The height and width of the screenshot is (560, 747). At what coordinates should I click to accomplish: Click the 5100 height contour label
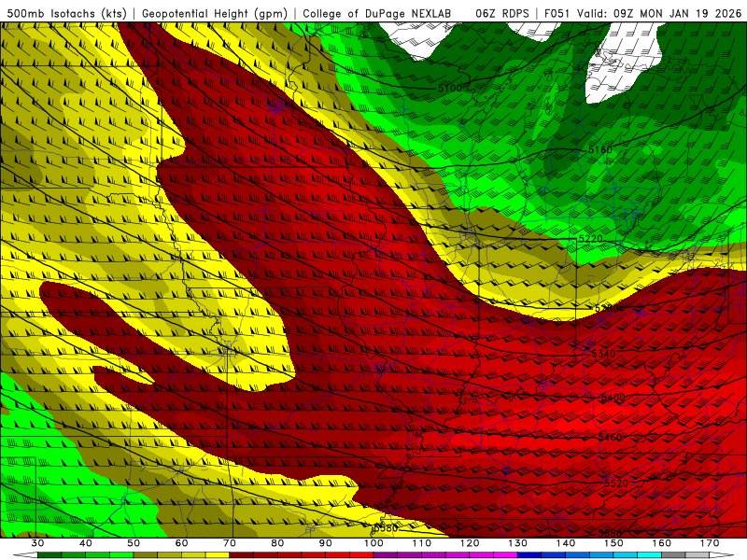(450, 88)
